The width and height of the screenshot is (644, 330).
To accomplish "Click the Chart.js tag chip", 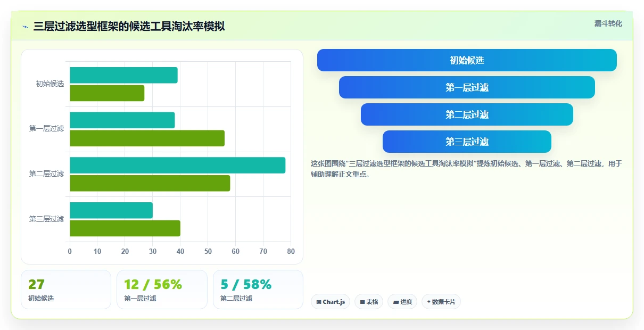I will (331, 302).
